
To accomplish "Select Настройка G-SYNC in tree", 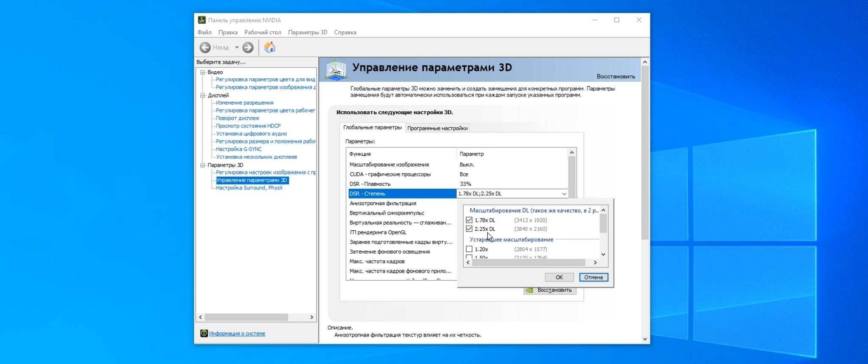I will (x=239, y=149).
